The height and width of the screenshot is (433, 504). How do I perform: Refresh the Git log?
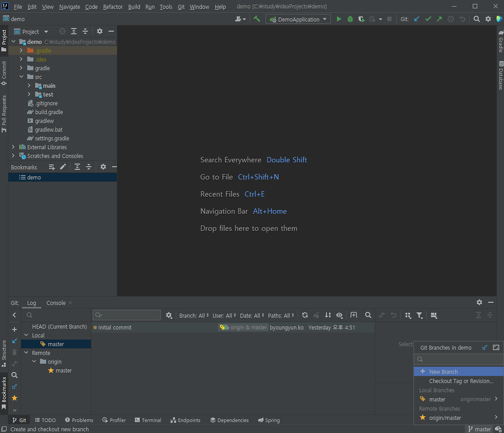point(305,315)
